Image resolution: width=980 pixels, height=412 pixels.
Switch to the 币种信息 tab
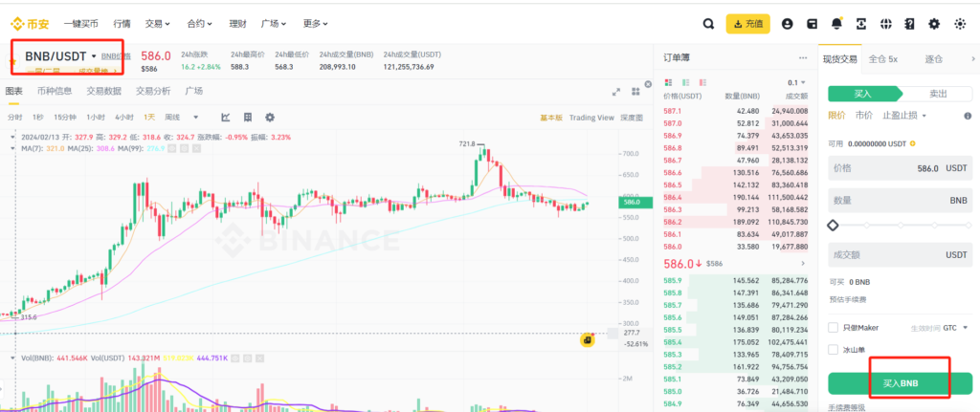(55, 91)
